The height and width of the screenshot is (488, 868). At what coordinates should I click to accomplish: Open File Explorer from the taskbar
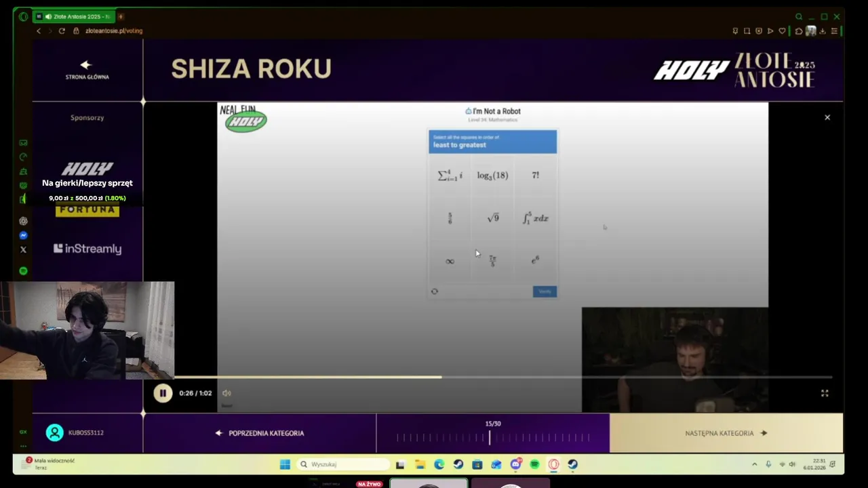pos(420,464)
